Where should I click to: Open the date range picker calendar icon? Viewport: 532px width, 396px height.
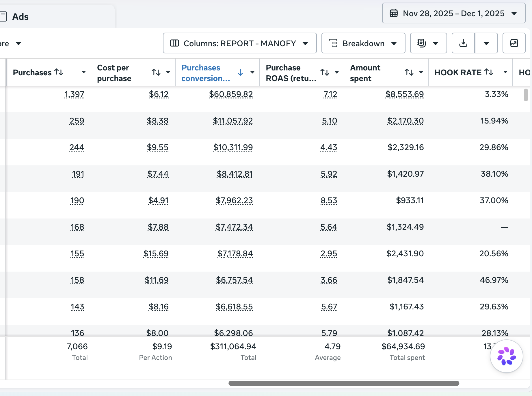(394, 13)
